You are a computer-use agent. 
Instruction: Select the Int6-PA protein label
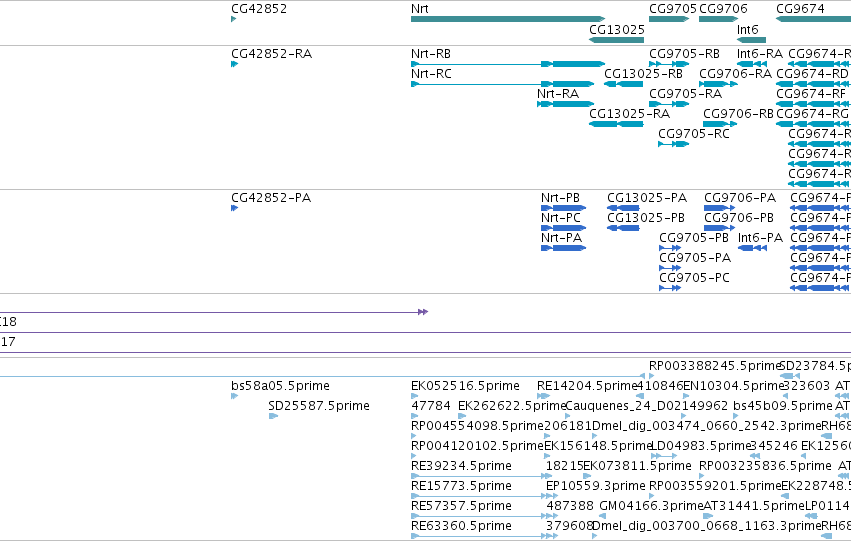tap(760, 238)
